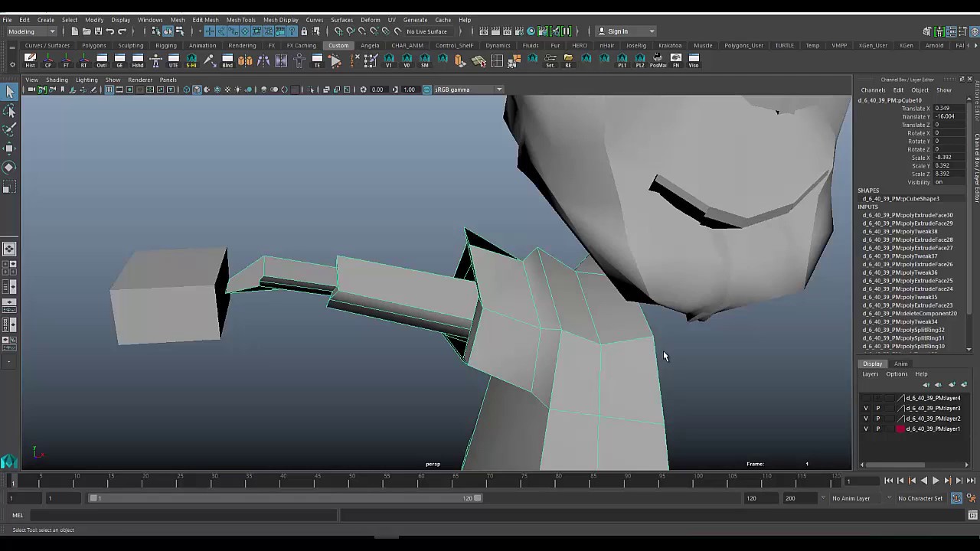Click the PL1 shelf icon
This screenshot has height=551, width=980.
point(622,60)
